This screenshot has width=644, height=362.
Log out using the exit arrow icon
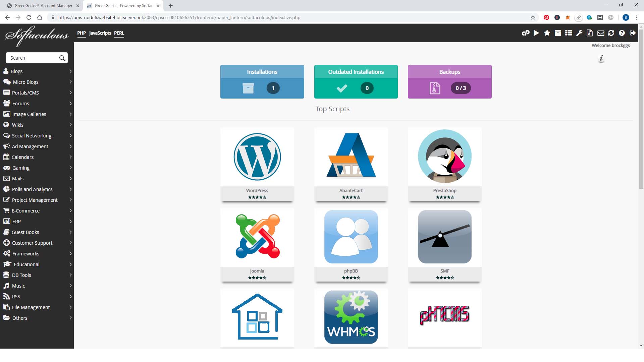tap(633, 33)
